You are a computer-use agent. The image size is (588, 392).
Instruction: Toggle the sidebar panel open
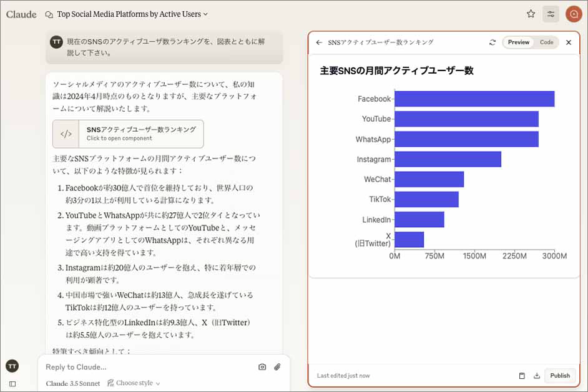pyautogui.click(x=12, y=384)
